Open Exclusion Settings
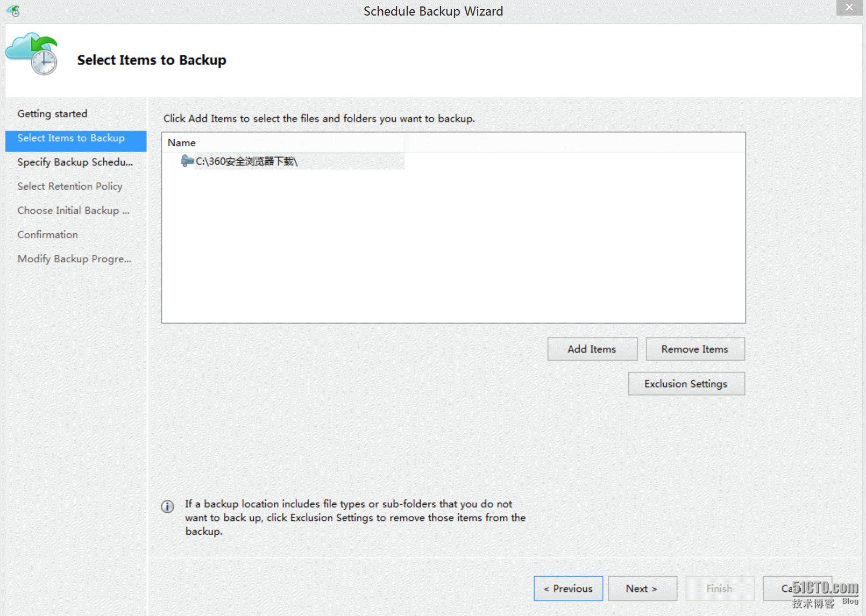Screen dimensions: 866x616 click(x=686, y=384)
